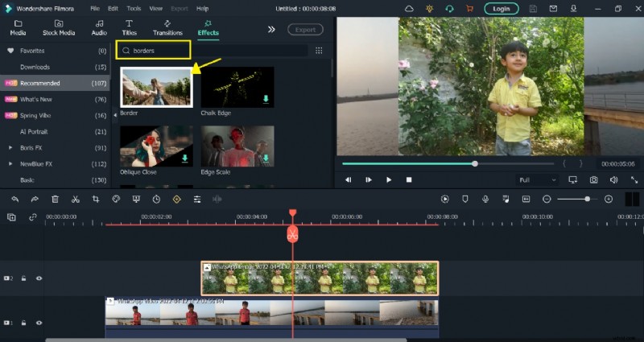The image size is (644, 342).
Task: Click the redo arrow in timeline toolbar
Action: [35, 199]
